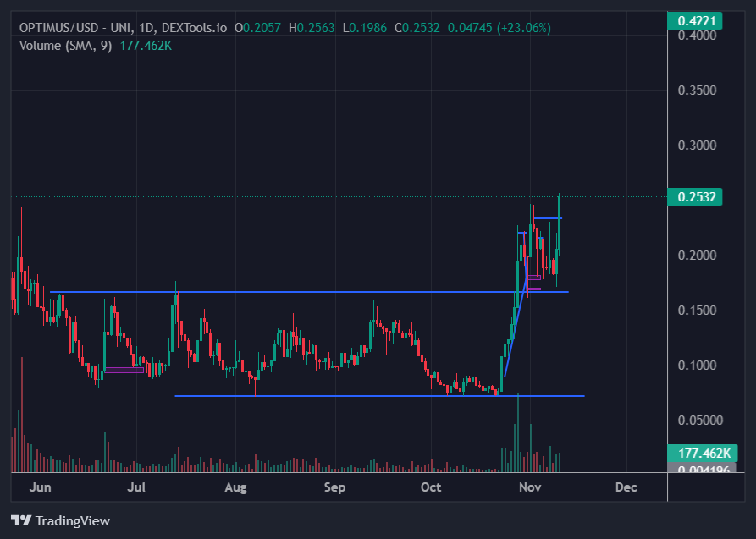Select the lower blue horizontal support line
The image size is (756, 539).
coord(379,396)
